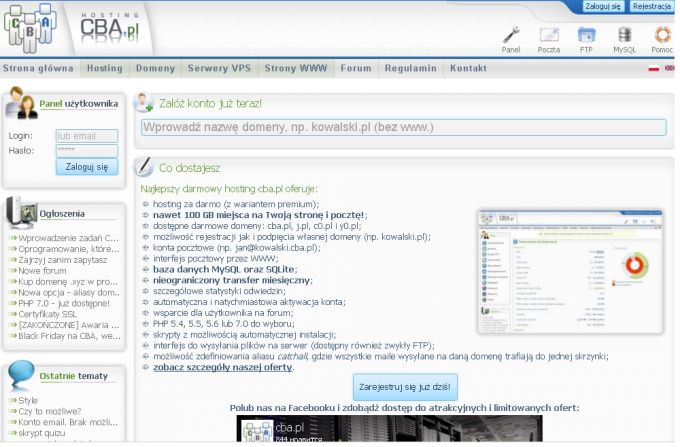
Task: Switch language with English flag
Action: pyautogui.click(x=670, y=68)
